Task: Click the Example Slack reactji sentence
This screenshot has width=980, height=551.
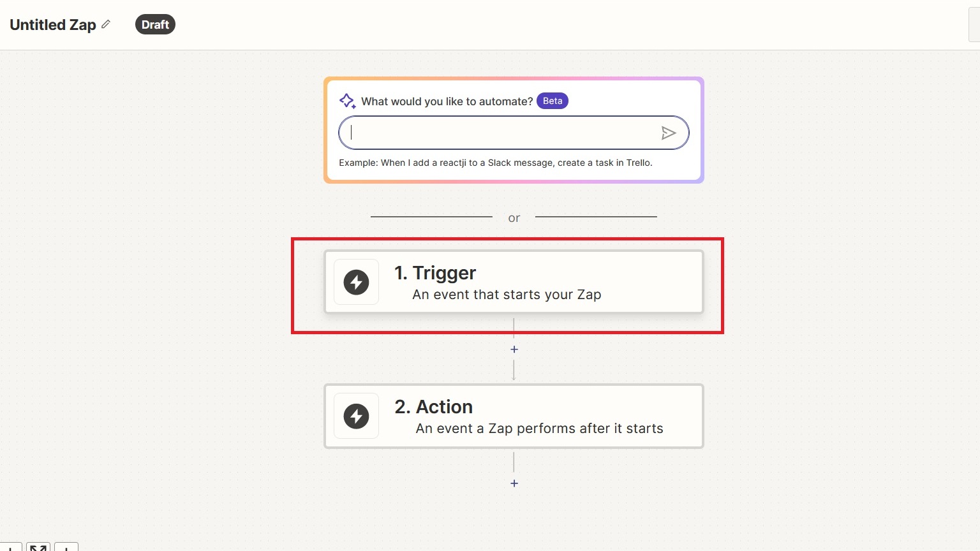Action: pos(495,163)
